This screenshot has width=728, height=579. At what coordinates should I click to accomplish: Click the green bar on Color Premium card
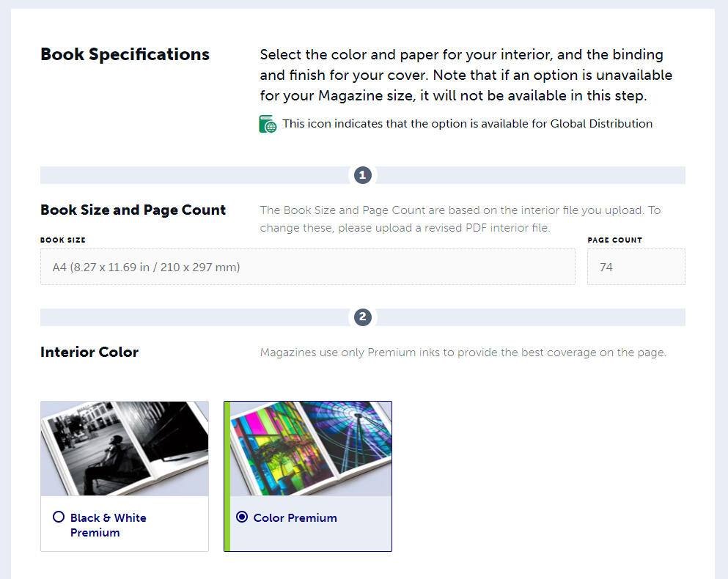[227, 476]
